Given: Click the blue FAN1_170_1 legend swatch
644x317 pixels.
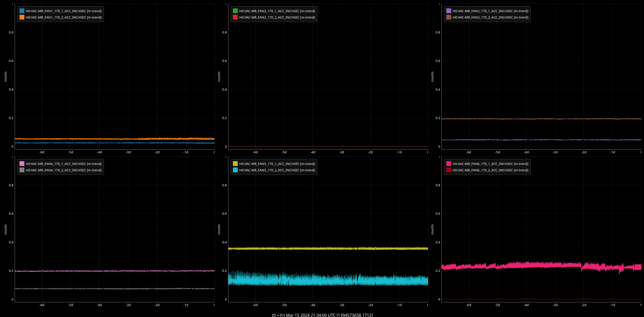Looking at the screenshot, I should (x=22, y=11).
